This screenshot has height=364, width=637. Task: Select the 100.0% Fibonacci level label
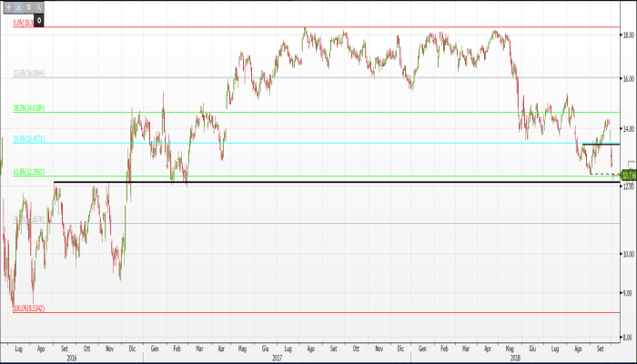pyautogui.click(x=28, y=308)
